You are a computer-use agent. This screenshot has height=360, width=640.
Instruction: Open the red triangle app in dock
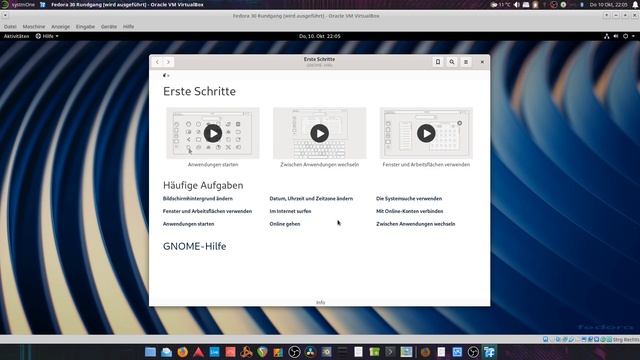point(198,352)
